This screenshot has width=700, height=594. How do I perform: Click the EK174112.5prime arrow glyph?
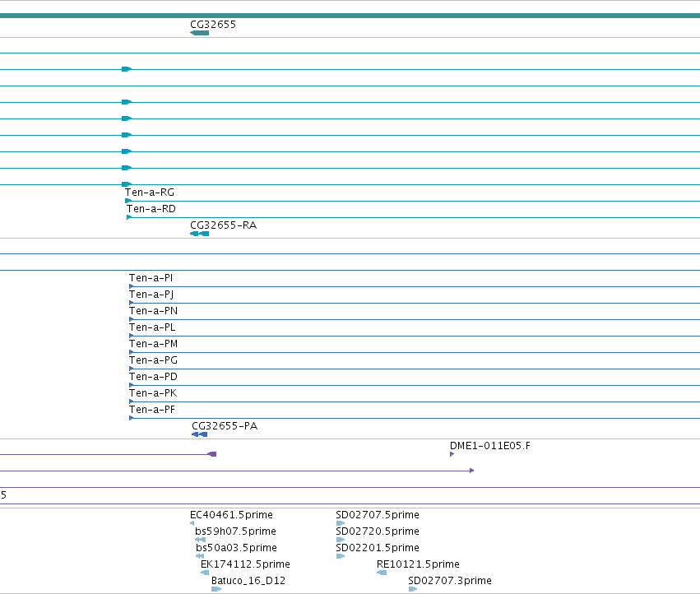[x=205, y=573]
